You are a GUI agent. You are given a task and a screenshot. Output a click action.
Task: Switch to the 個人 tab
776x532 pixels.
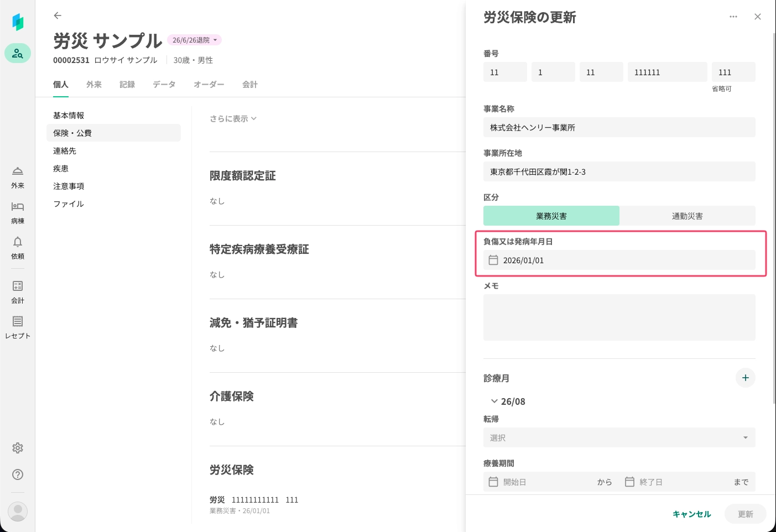(61, 85)
